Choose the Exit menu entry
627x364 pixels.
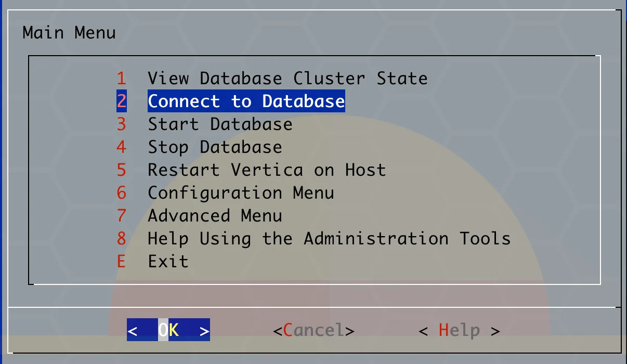coord(168,261)
